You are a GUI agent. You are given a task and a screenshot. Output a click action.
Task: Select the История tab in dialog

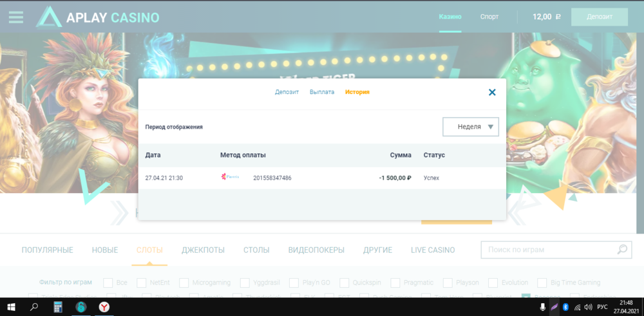pyautogui.click(x=357, y=92)
